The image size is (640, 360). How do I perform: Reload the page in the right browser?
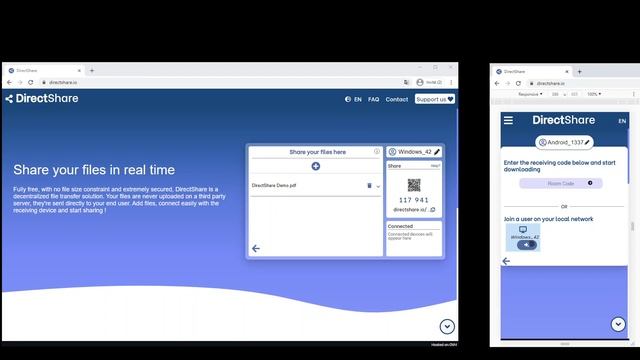click(x=518, y=83)
